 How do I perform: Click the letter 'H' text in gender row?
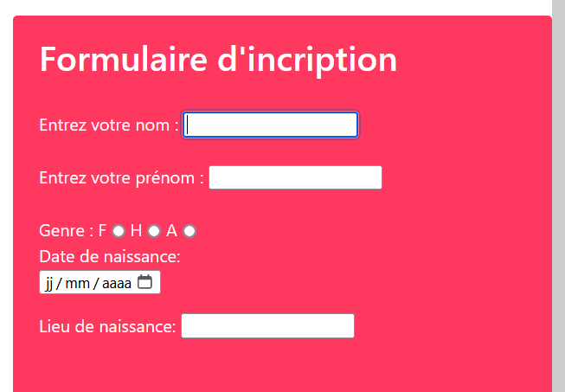pos(136,231)
